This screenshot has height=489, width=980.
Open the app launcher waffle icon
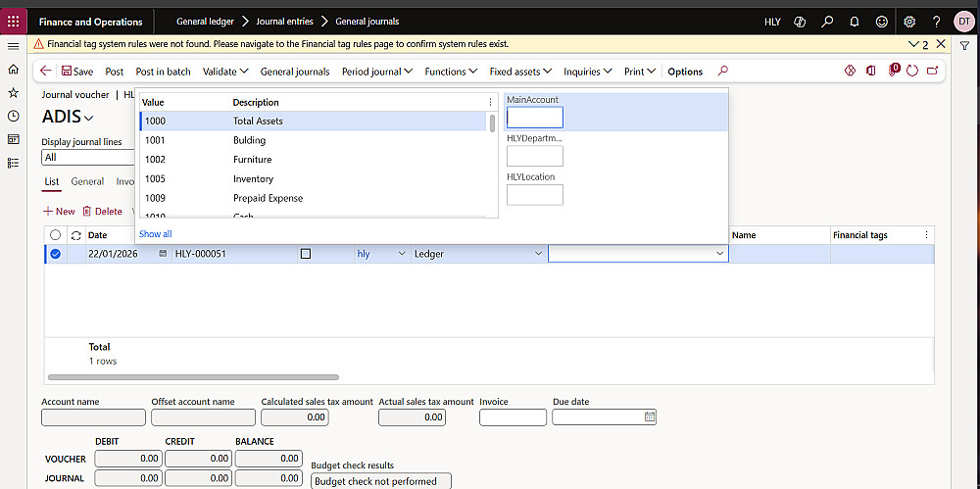coord(13,21)
